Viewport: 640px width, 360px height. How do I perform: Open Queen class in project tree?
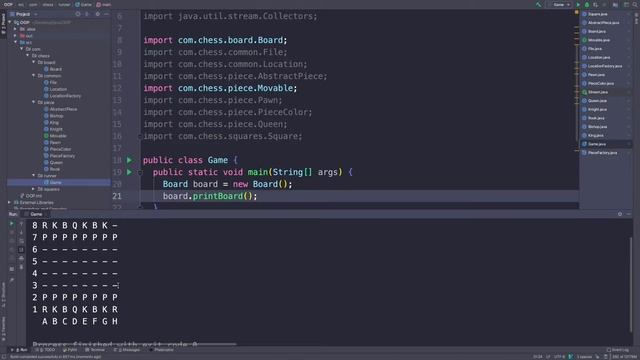(x=53, y=162)
